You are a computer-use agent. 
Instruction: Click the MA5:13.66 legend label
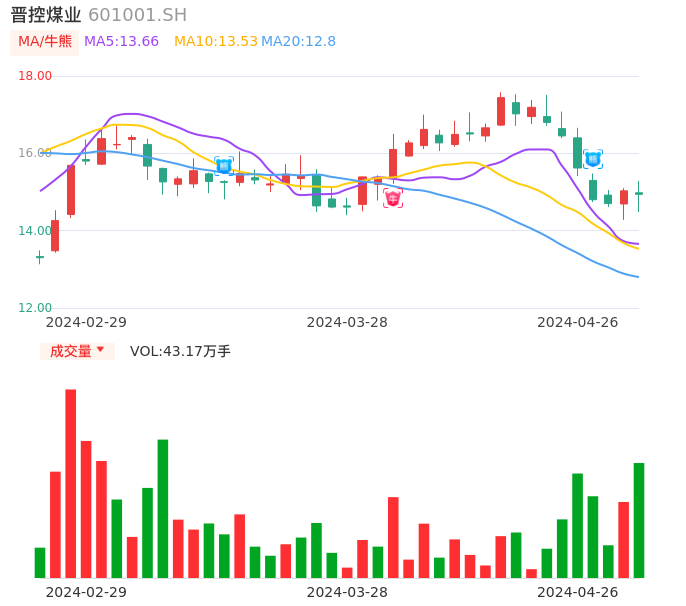[x=121, y=42]
